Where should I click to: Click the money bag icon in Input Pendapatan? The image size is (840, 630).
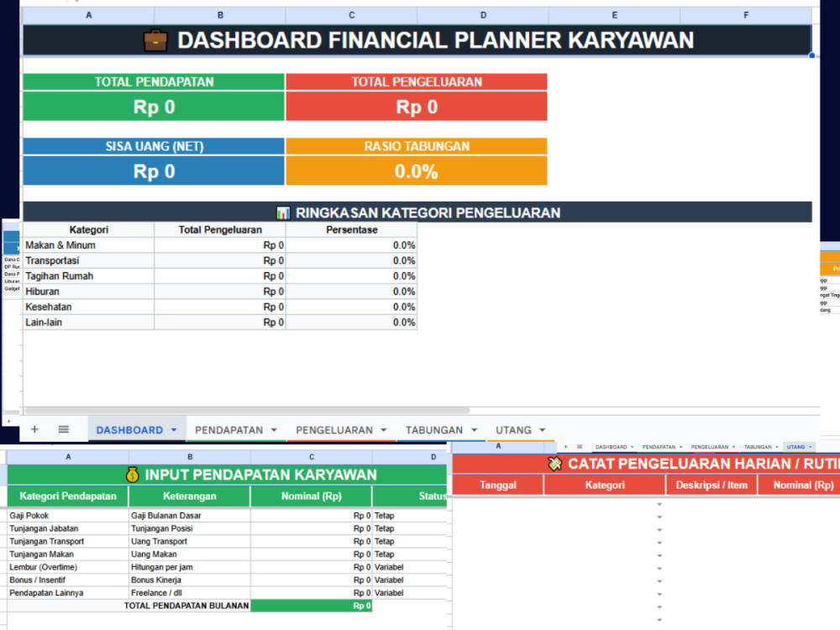click(133, 475)
